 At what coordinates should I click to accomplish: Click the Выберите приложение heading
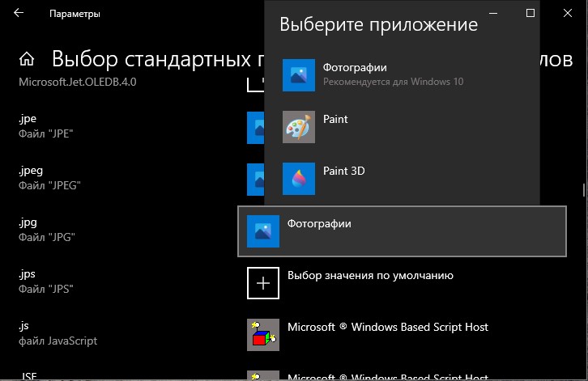379,25
